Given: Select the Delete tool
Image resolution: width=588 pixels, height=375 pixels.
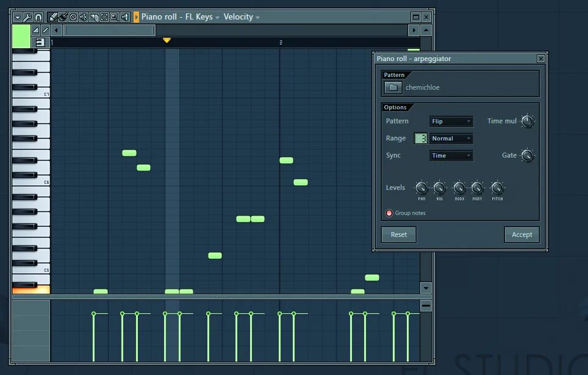Looking at the screenshot, I should click(73, 17).
